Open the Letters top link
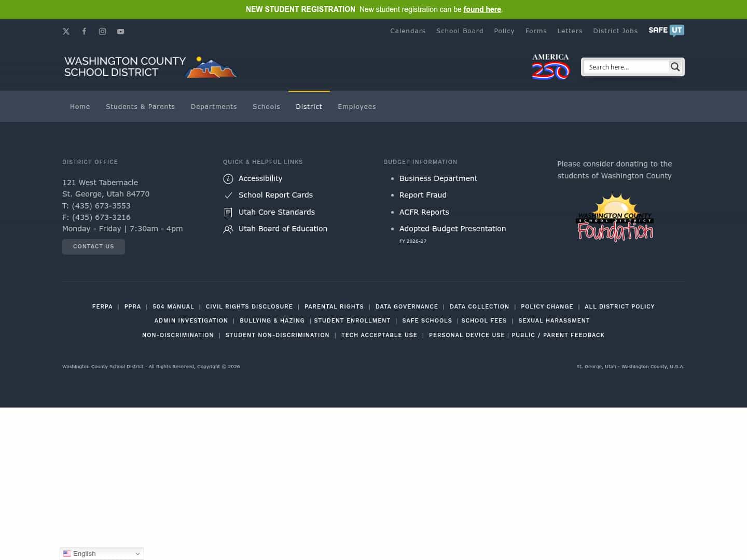This screenshot has height=560, width=747. point(570,31)
